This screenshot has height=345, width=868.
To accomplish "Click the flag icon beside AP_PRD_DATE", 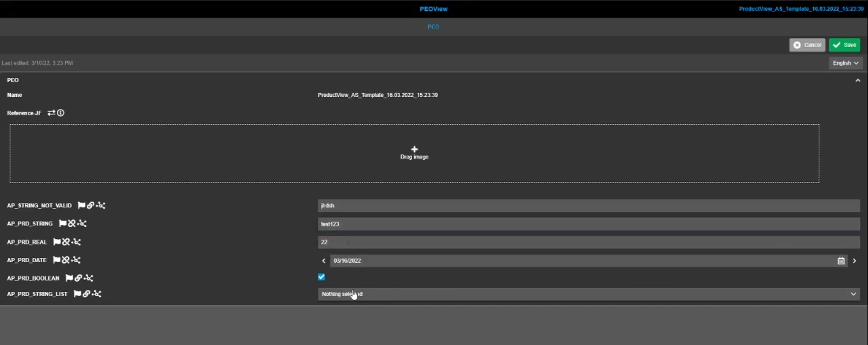I will point(56,260).
